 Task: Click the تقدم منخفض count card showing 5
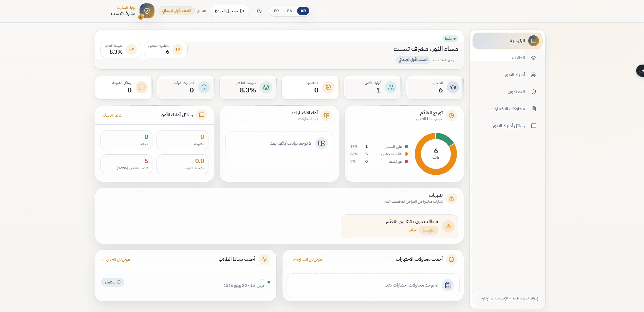pos(127,164)
